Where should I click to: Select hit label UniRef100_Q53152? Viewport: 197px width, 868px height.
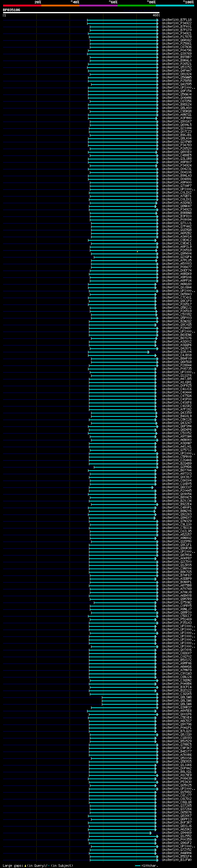[x=176, y=67]
